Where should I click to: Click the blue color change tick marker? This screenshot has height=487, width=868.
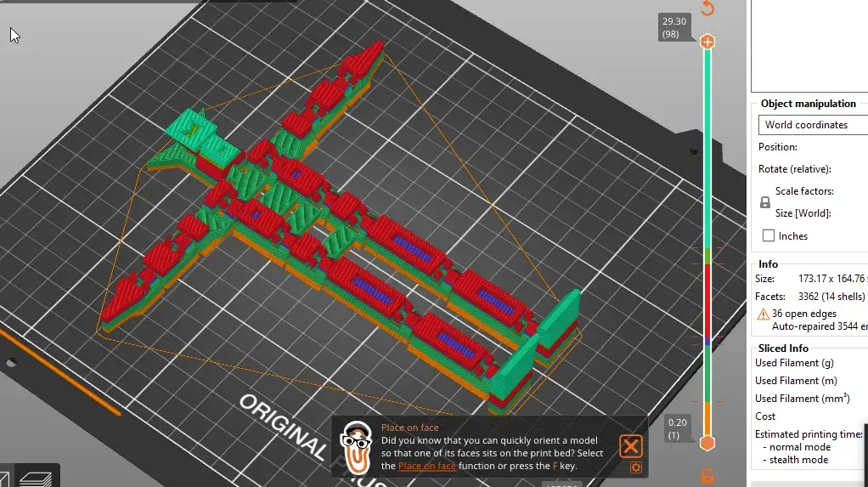pos(707,342)
